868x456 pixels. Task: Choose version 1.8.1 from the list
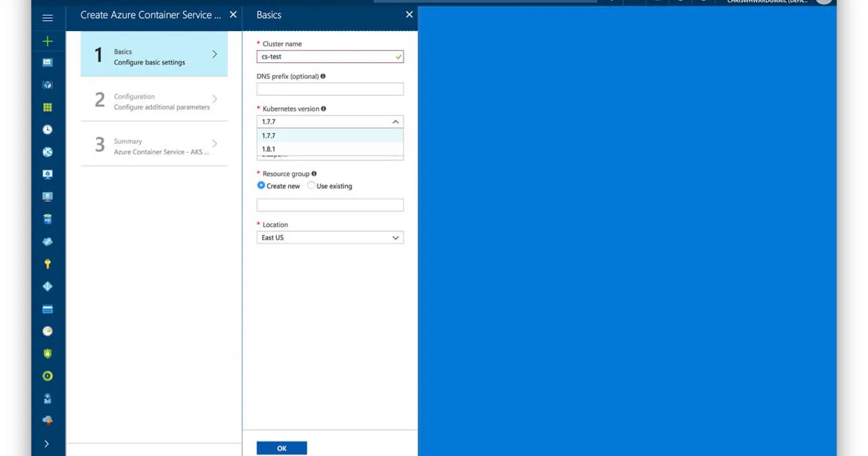[x=330, y=149]
